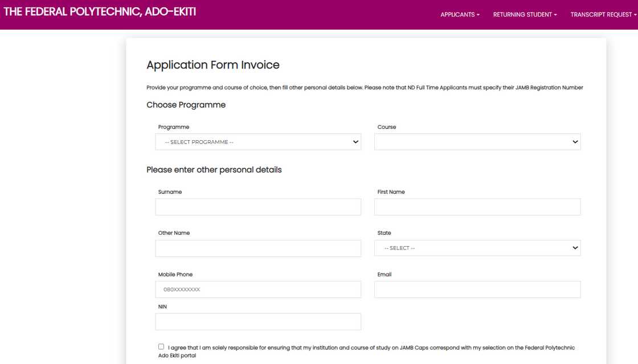Expand the Course dropdown

click(x=477, y=142)
